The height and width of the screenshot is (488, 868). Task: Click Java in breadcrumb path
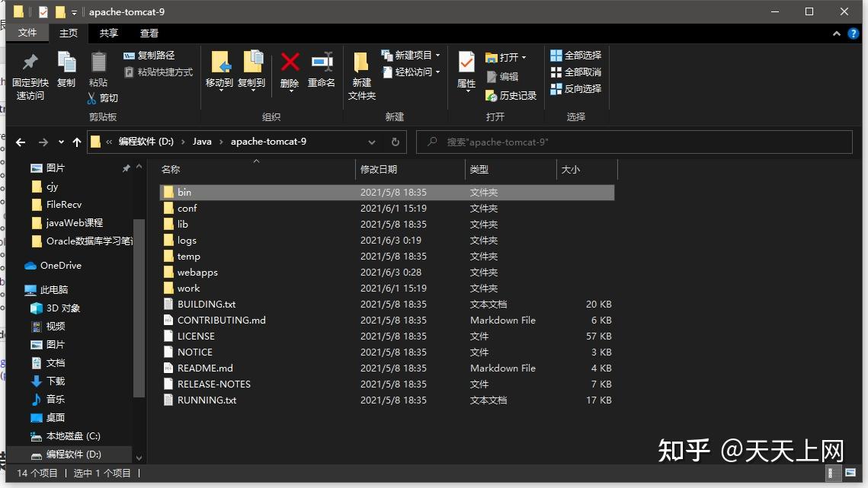tap(202, 142)
